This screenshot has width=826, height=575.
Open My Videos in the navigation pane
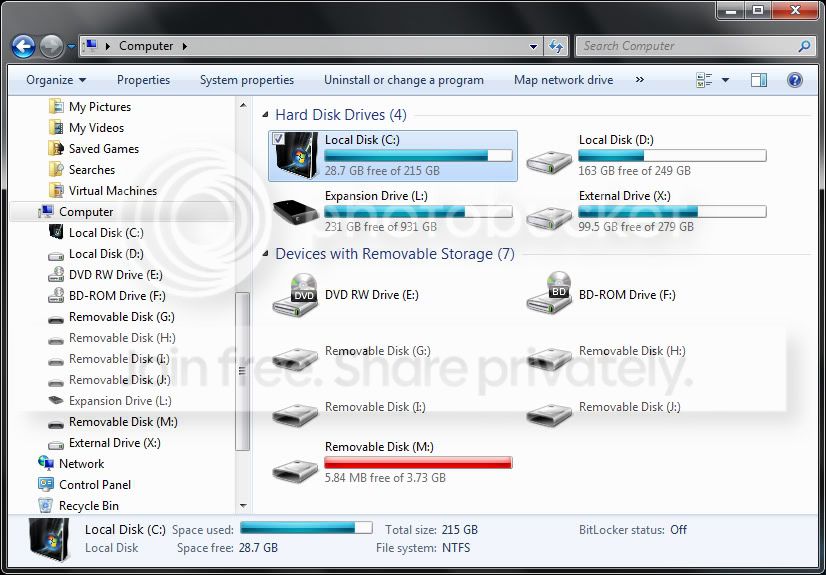pyautogui.click(x=96, y=128)
